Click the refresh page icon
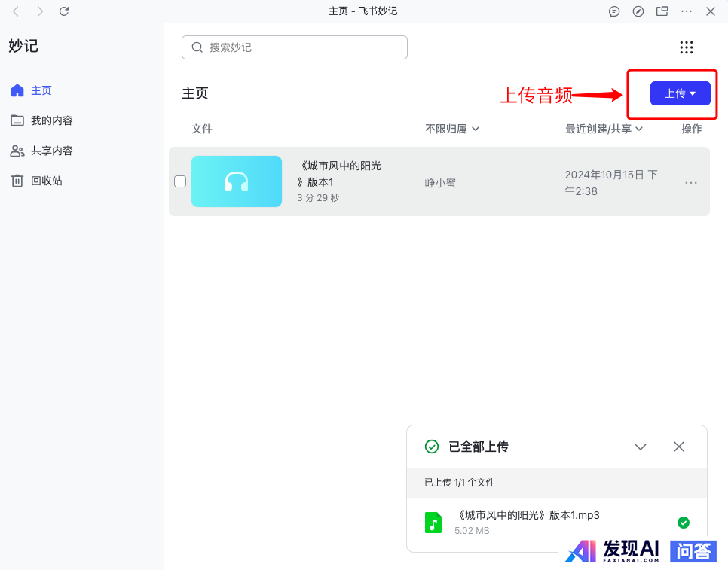This screenshot has height=570, width=728. pyautogui.click(x=64, y=11)
